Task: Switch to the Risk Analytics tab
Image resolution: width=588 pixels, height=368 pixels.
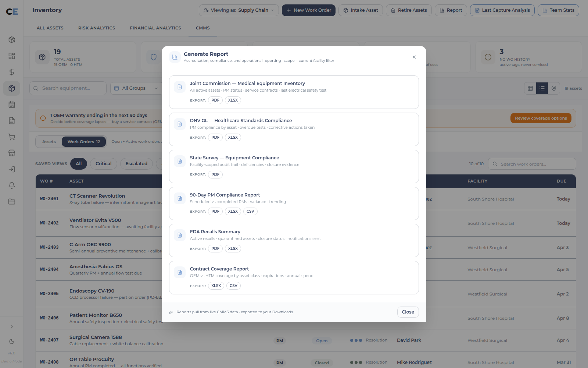Action: tap(97, 28)
